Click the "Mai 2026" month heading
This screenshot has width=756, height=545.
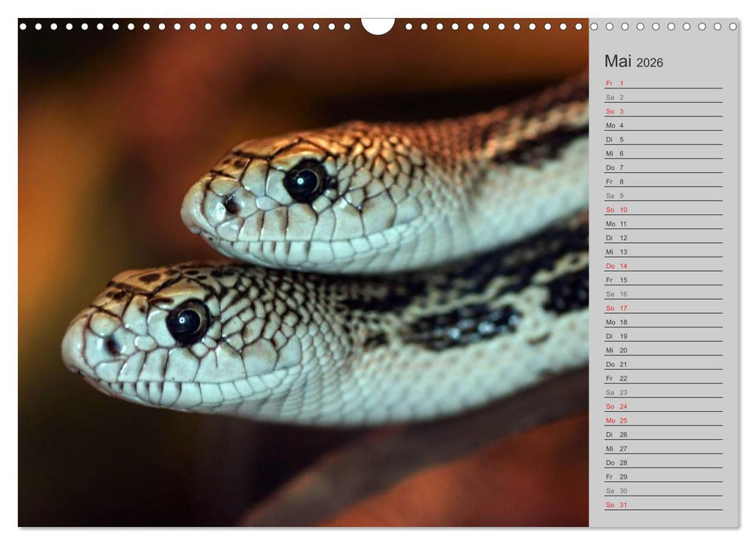tap(634, 62)
